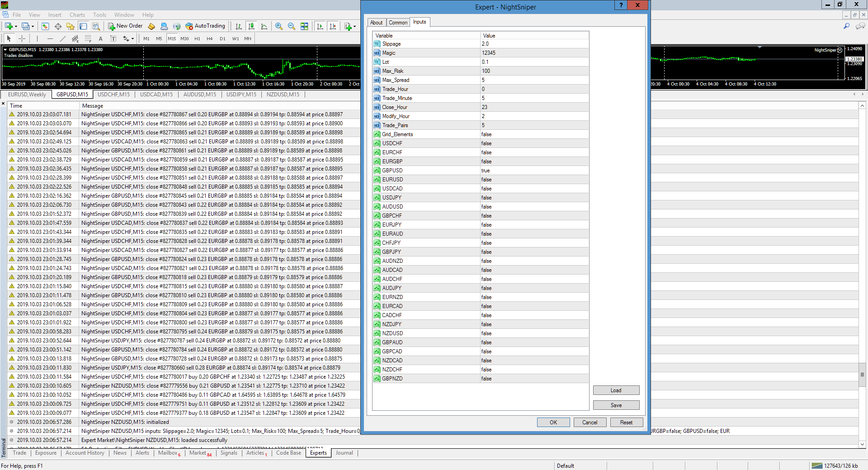Switch to W1 timeframe
The image size is (868, 470).
click(236, 38)
